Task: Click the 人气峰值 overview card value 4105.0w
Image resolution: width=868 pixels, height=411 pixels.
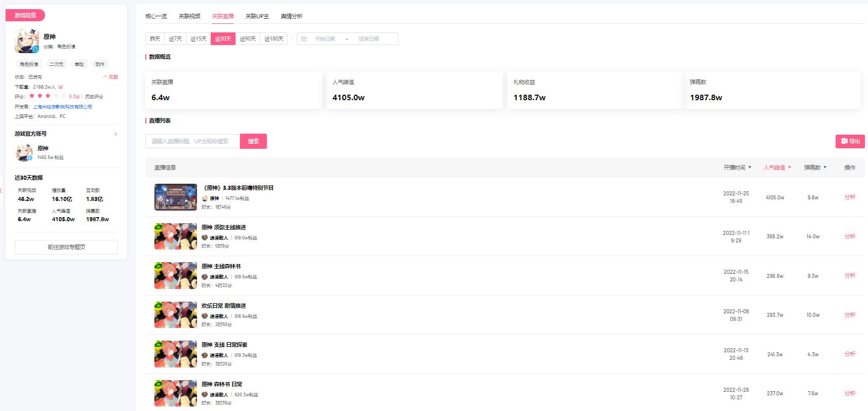Action: pyautogui.click(x=348, y=98)
